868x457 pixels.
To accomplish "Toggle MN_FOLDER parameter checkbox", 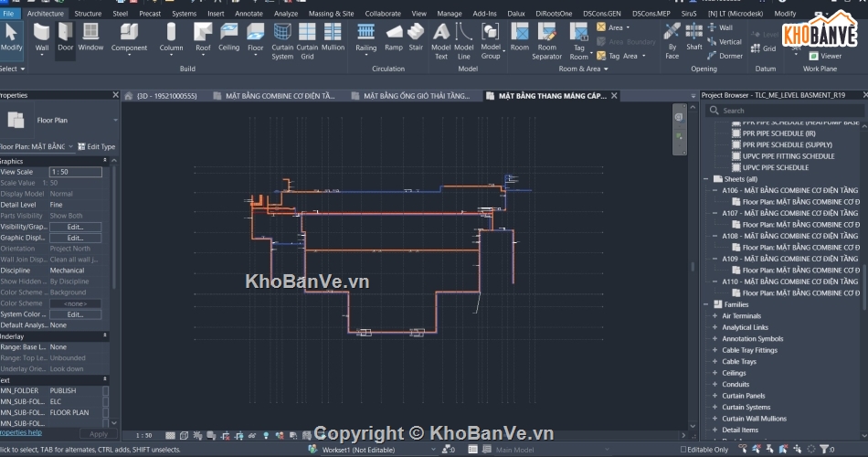I will click(x=106, y=390).
